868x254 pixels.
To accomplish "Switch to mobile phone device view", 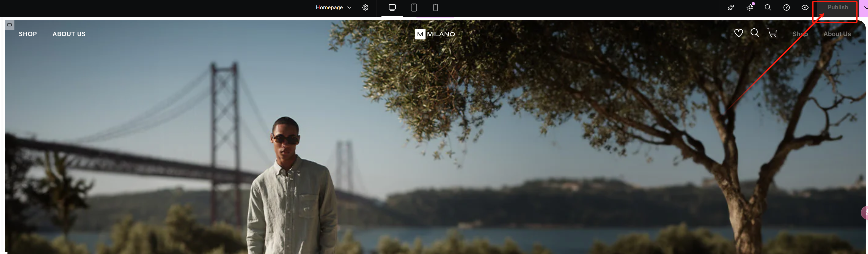I will click(435, 7).
